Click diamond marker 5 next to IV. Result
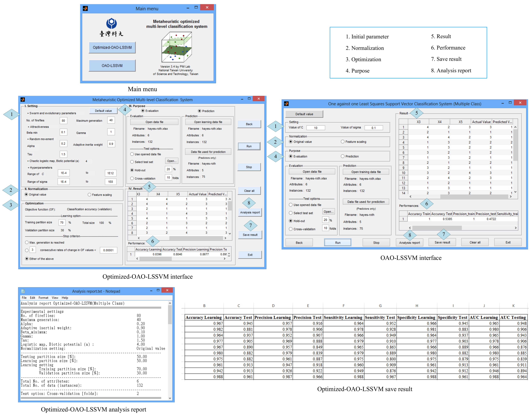Viewport: 532px width, 415px height. (x=149, y=187)
